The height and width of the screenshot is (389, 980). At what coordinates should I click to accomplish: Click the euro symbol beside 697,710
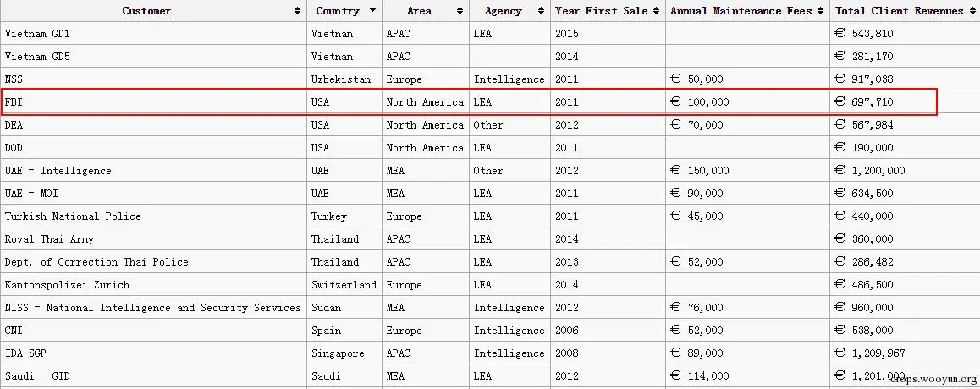click(840, 101)
